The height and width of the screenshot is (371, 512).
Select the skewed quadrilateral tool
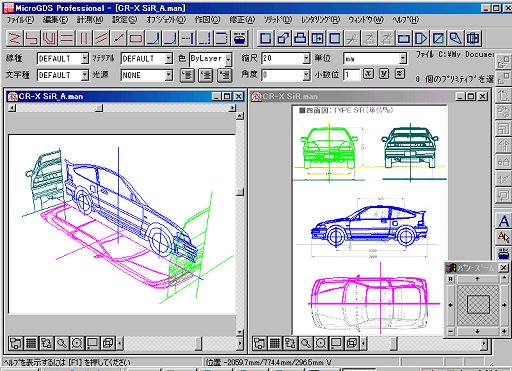[456, 38]
